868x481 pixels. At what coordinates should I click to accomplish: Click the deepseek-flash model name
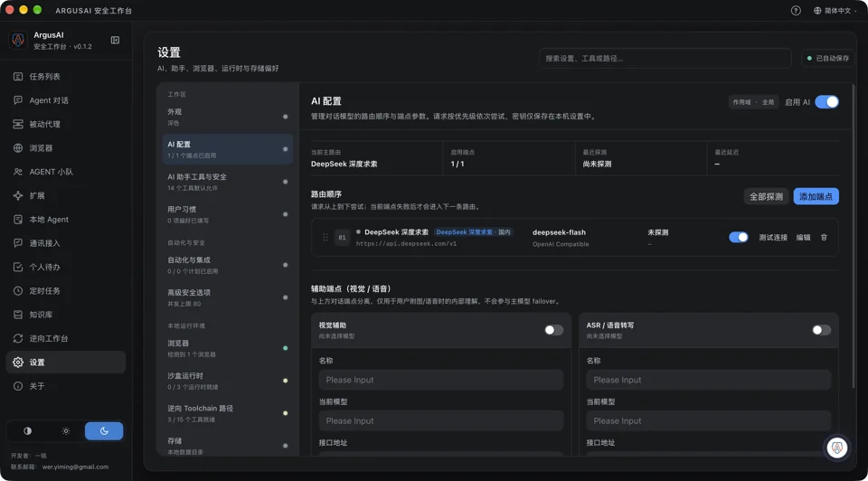pos(559,232)
